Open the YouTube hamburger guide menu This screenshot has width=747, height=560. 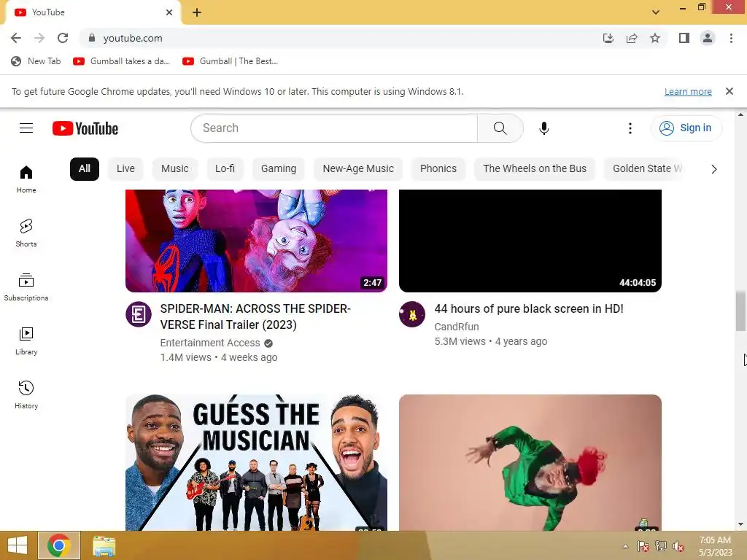point(26,128)
